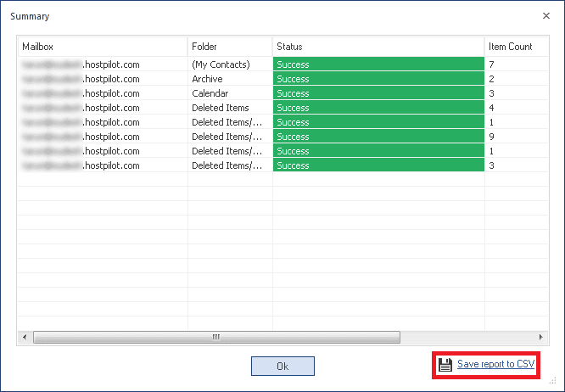Close the Summary dialog window
Screen dimensions: 565x392
[545, 15]
